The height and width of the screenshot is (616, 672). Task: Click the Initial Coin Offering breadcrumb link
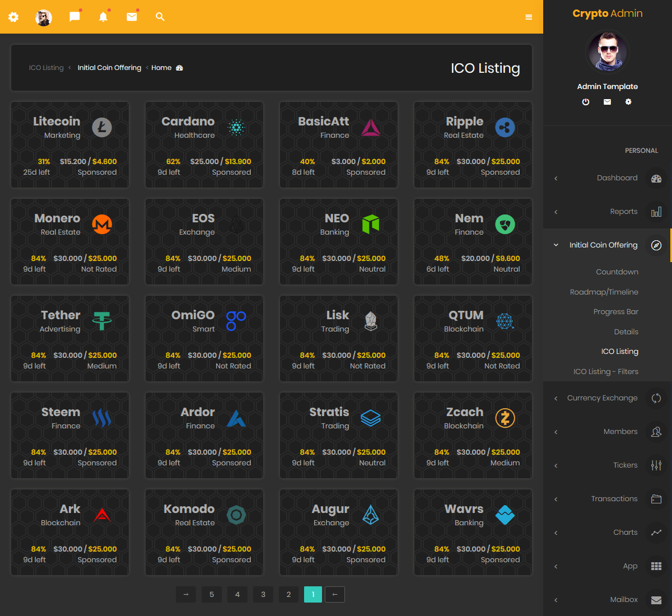click(109, 68)
